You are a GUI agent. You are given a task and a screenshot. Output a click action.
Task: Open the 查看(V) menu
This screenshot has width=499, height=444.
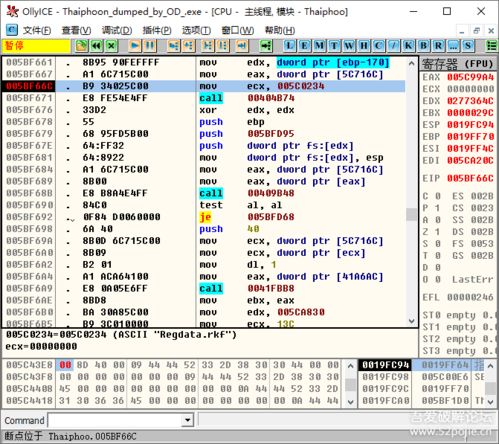pyautogui.click(x=76, y=30)
